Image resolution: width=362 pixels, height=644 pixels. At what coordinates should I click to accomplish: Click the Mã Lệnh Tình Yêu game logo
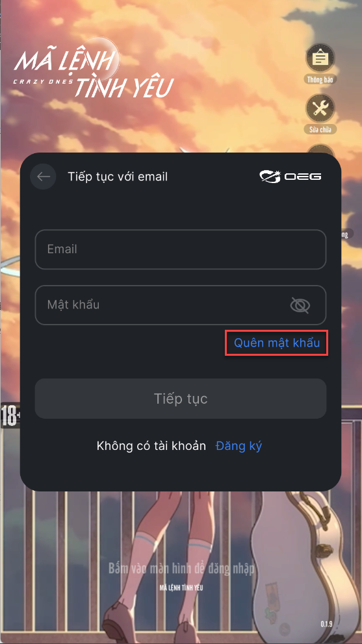[94, 70]
